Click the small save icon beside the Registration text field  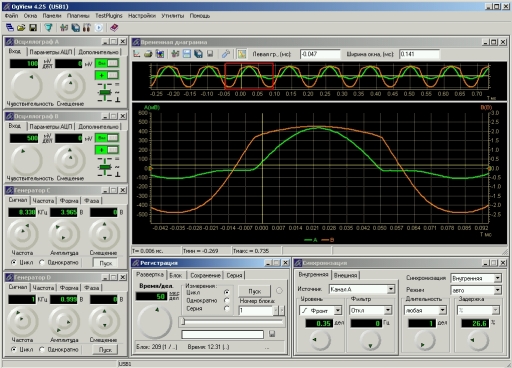pyautogui.click(x=272, y=334)
